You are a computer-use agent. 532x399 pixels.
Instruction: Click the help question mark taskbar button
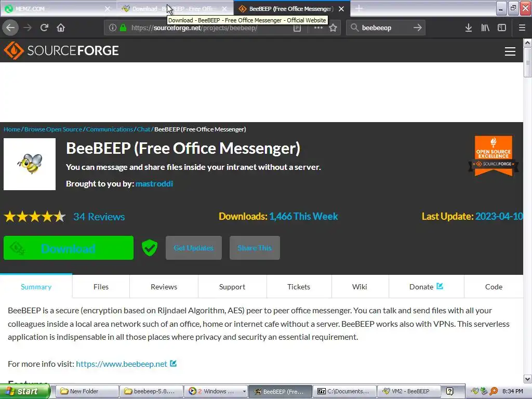(450, 391)
